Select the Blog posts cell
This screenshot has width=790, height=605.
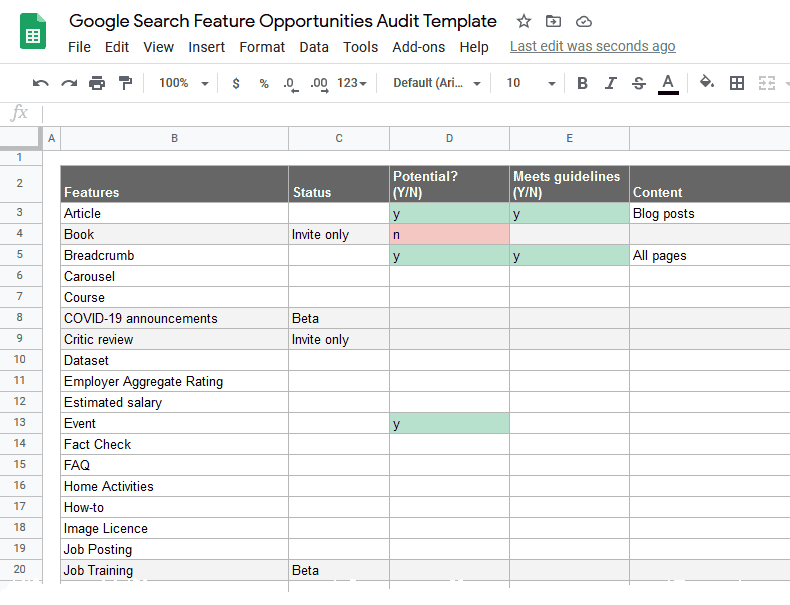710,214
